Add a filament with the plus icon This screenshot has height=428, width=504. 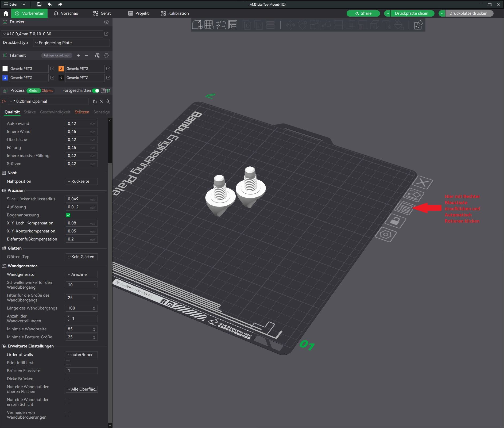[x=78, y=55]
